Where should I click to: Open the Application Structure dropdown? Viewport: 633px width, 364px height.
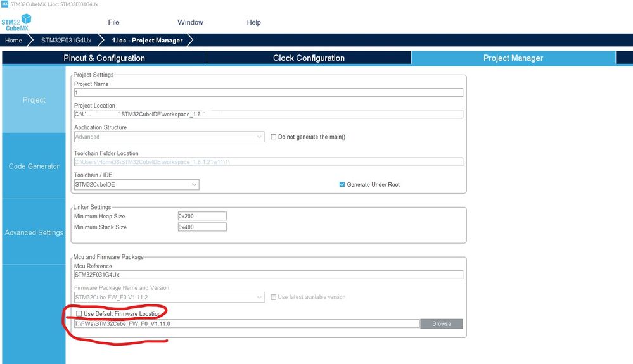(169, 137)
